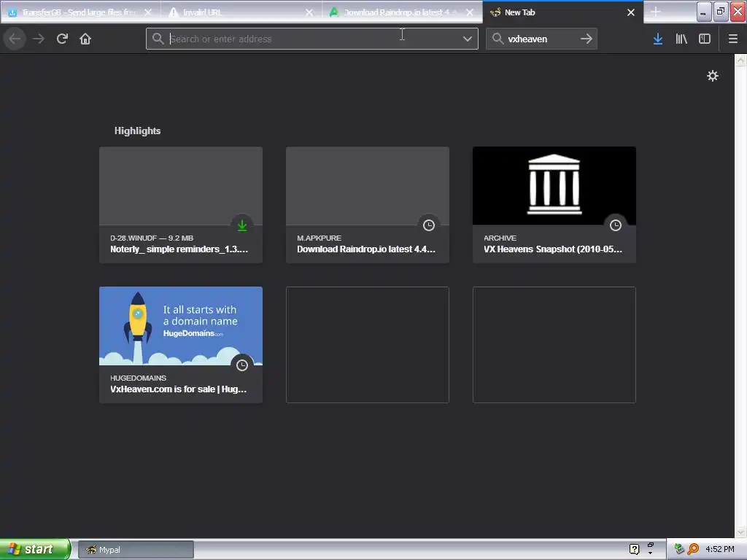Click the green download icon on Noterly card
The width and height of the screenshot is (747, 560).
[242, 225]
